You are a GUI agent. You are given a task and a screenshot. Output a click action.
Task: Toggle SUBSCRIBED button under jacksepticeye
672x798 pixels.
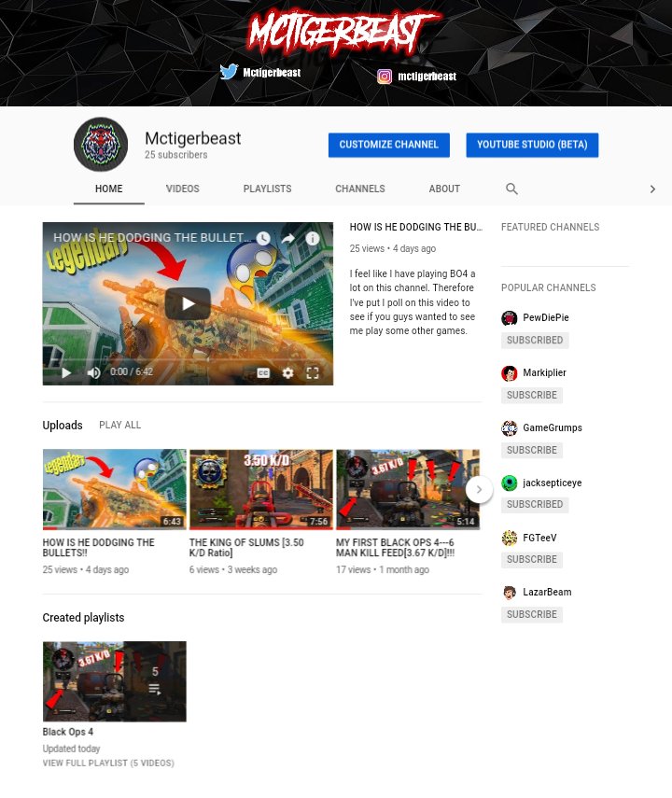click(535, 504)
